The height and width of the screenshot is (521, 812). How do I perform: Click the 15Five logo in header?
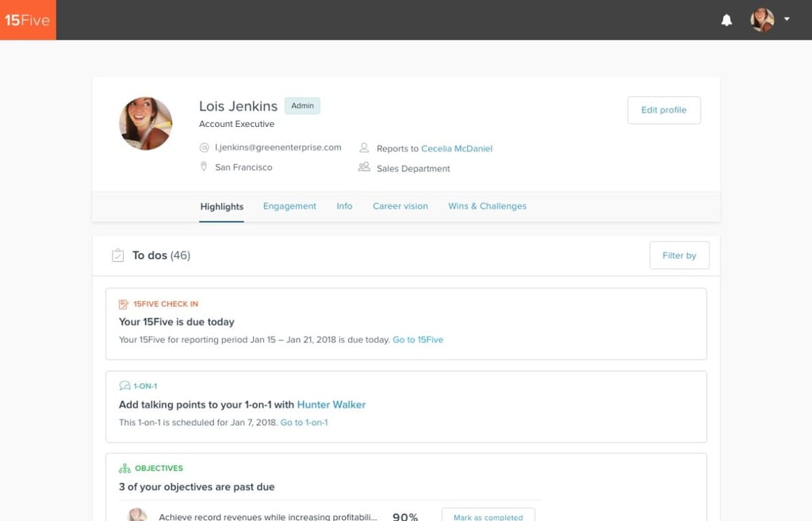point(28,20)
